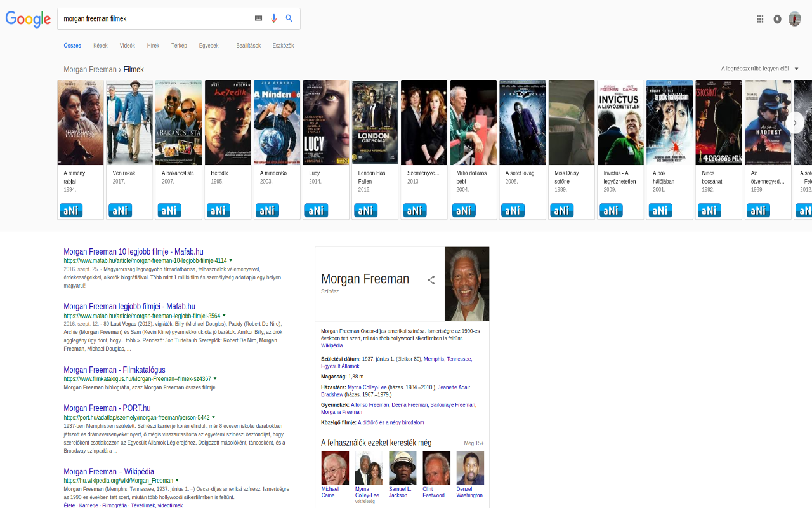Open the Google account avatar
The width and height of the screenshot is (812, 508).
pyautogui.click(x=795, y=19)
